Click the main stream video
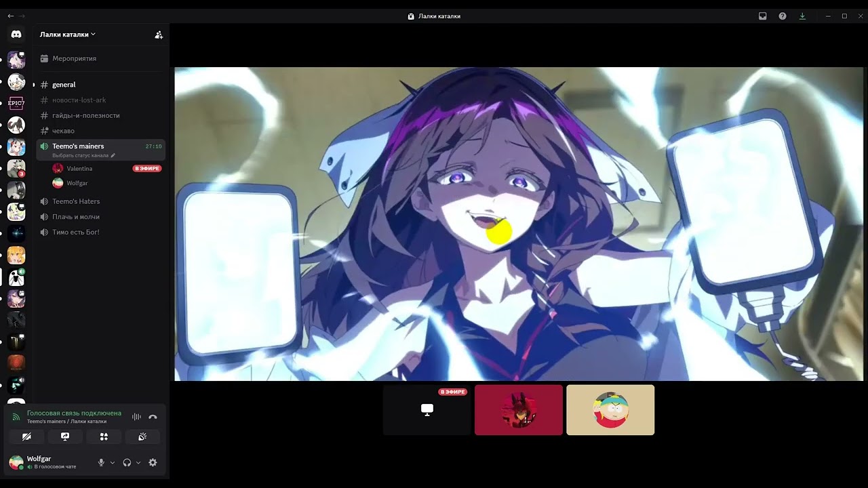Viewport: 868px width, 488px height. pyautogui.click(x=519, y=224)
